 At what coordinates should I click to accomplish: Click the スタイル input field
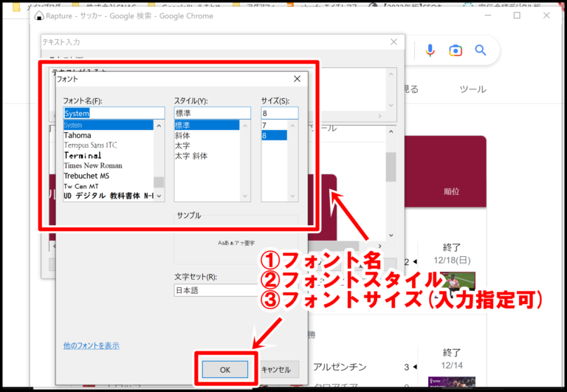click(213, 113)
